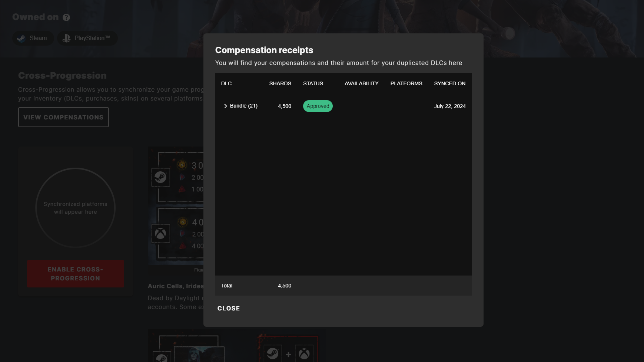The height and width of the screenshot is (362, 644).
Task: Click the SHARDS column header
Action: click(x=280, y=83)
